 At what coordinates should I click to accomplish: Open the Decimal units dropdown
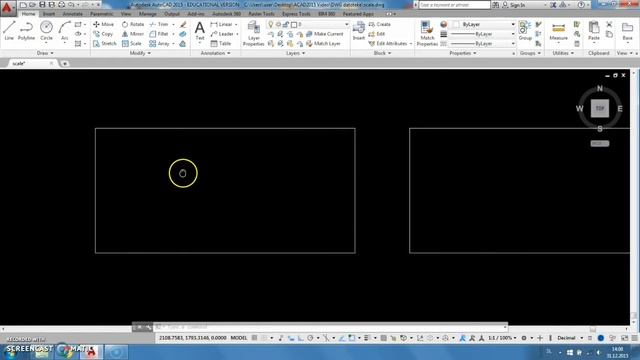[570, 338]
